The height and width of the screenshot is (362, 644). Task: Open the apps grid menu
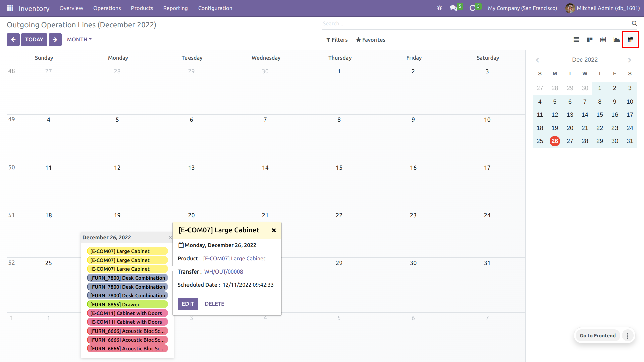tap(10, 8)
